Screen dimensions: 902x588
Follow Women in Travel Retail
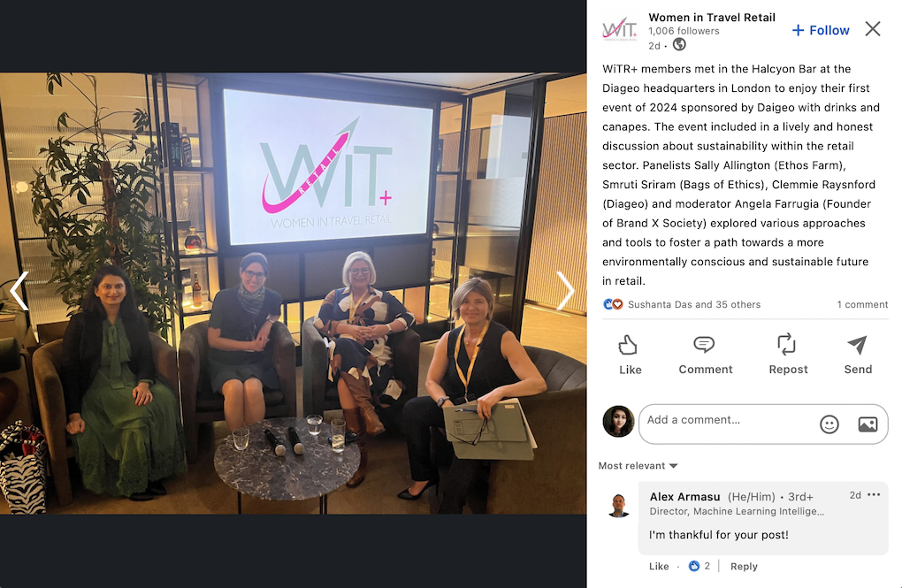click(x=821, y=30)
